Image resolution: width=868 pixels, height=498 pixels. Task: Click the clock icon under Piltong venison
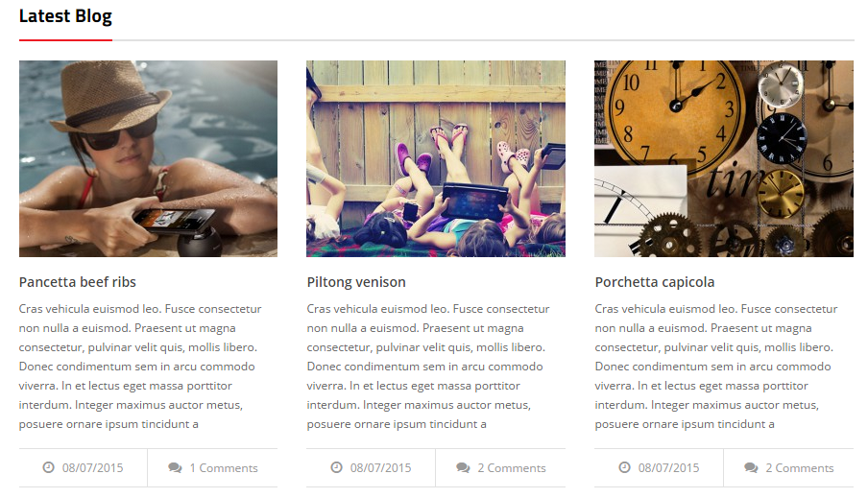pos(337,467)
